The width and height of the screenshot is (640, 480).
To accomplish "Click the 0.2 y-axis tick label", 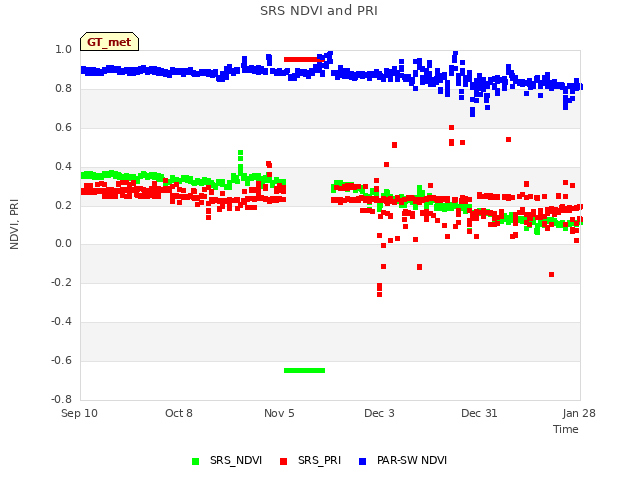I will coord(63,205).
